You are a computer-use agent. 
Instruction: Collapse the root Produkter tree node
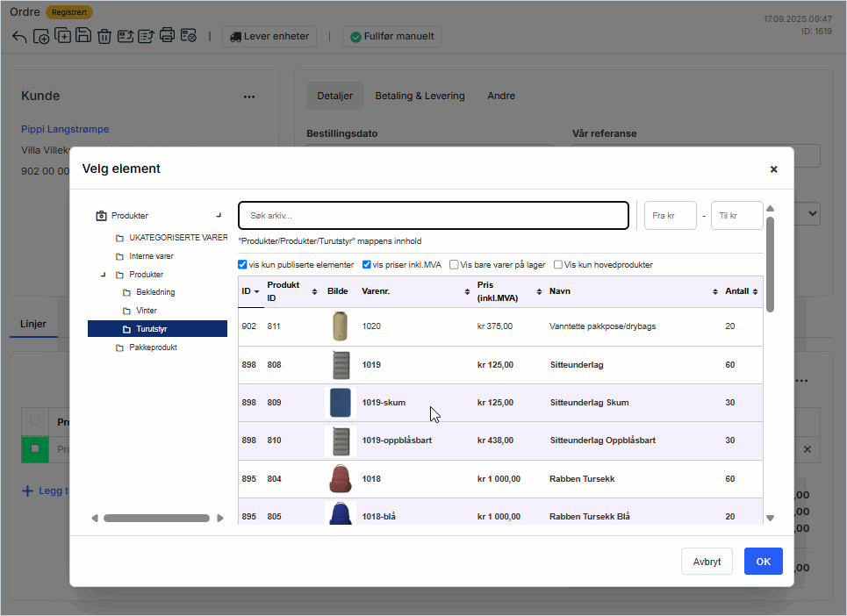coord(219,215)
